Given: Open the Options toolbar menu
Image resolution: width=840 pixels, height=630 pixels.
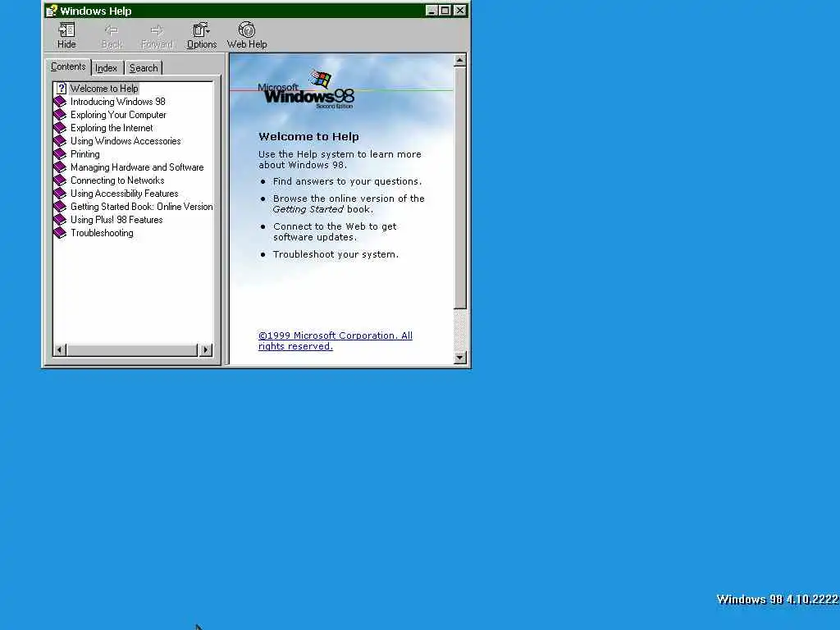Looking at the screenshot, I should click(202, 35).
